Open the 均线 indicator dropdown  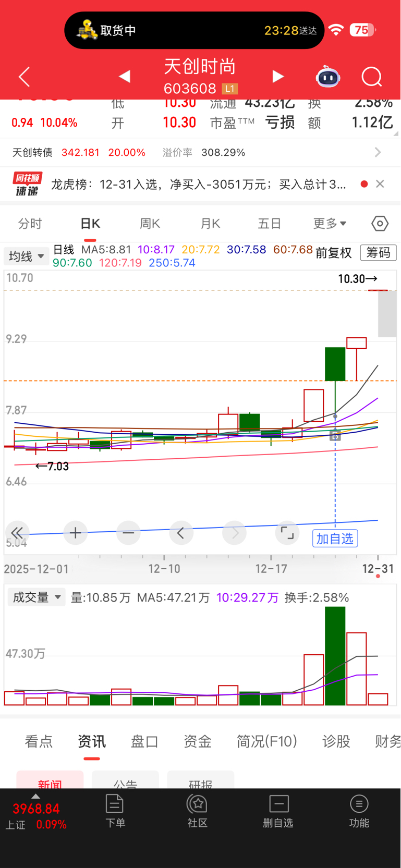27,256
